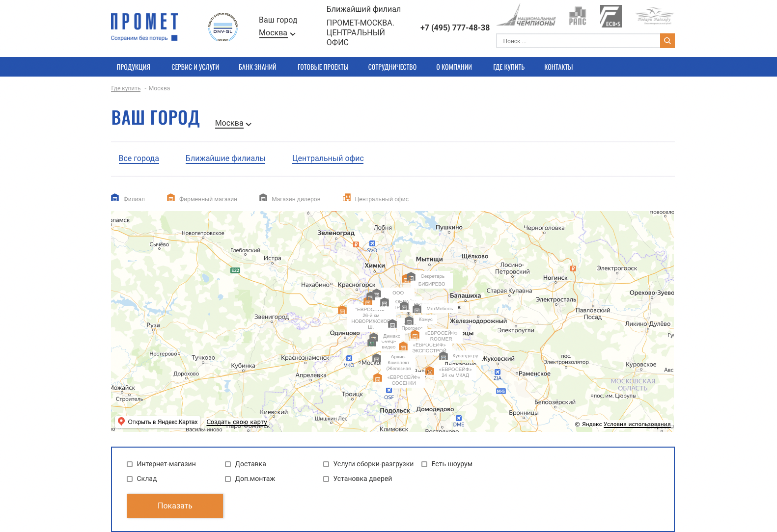Focus the Поиск search input field

(578, 41)
